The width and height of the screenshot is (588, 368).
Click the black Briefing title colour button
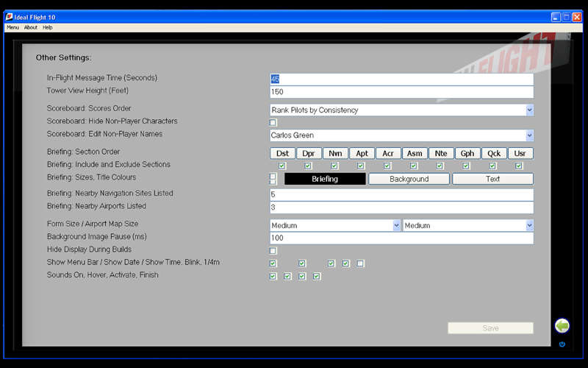(x=325, y=179)
